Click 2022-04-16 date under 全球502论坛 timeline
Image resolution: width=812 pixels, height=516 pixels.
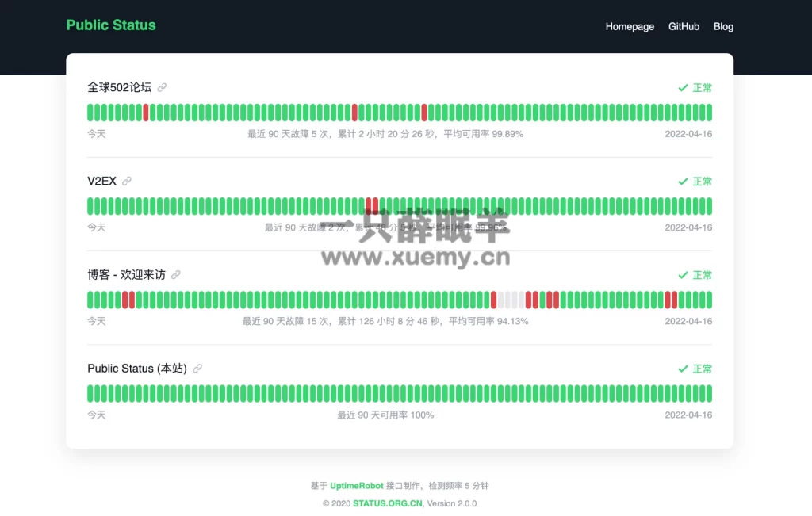(688, 134)
